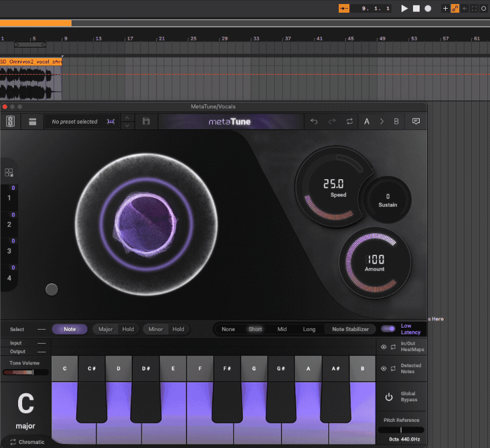Screen dimensions: 490x448
Task: Arm the arrangement Record button
Action: point(428,9)
